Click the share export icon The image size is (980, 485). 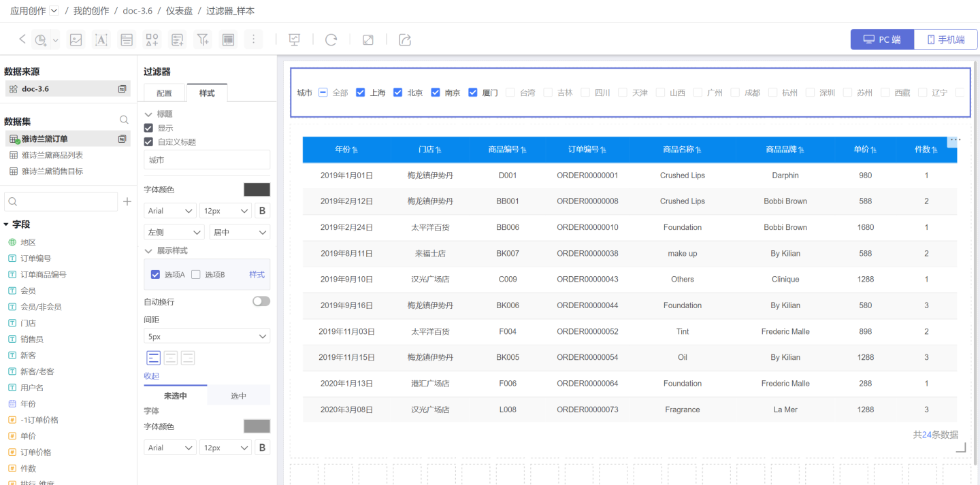click(x=405, y=39)
